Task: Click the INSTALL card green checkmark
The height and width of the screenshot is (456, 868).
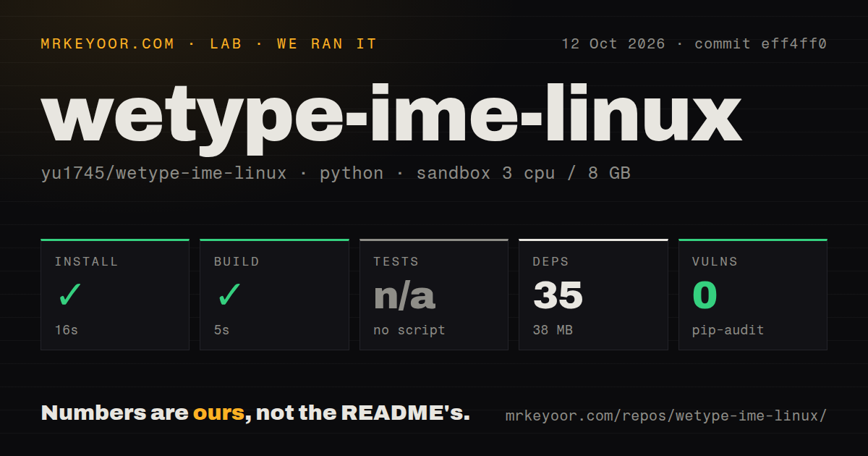Action: [69, 295]
